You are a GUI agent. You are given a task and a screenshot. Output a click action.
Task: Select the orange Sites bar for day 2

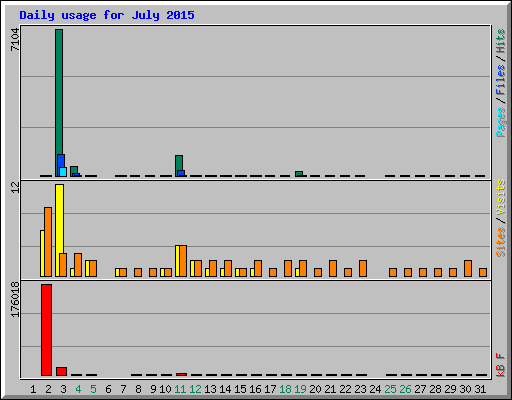coord(48,242)
